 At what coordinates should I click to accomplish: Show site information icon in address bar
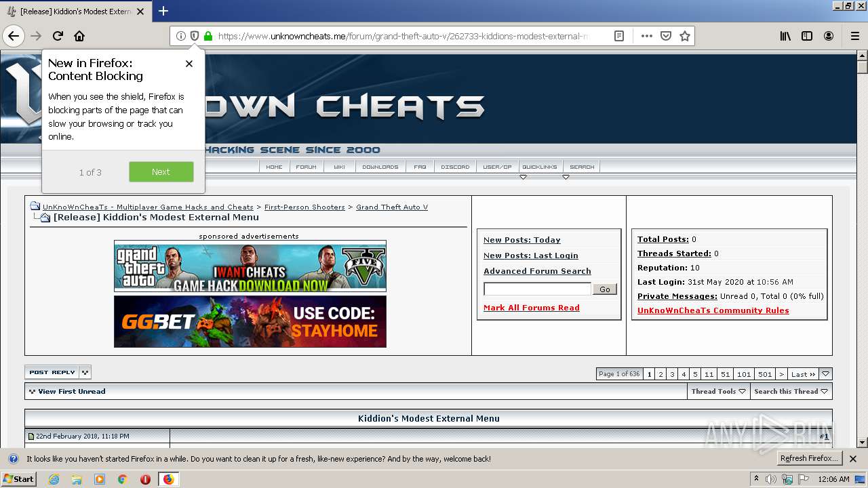click(x=180, y=36)
